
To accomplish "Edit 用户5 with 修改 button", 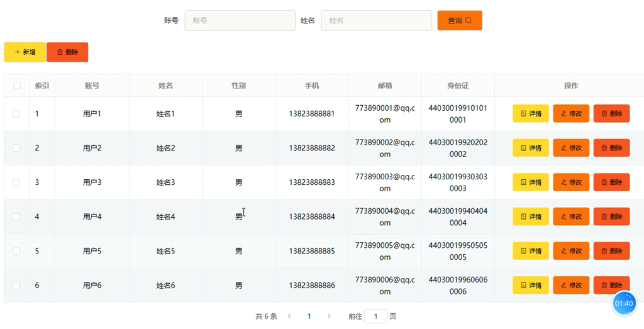I will pyautogui.click(x=571, y=250).
